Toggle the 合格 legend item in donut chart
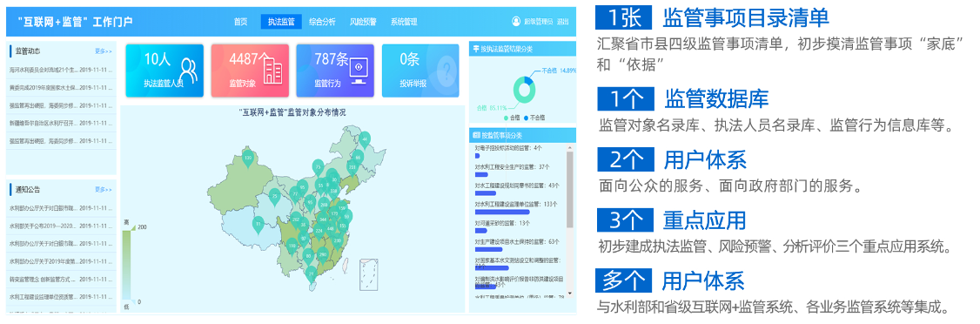The image size is (980, 324). pos(512,117)
